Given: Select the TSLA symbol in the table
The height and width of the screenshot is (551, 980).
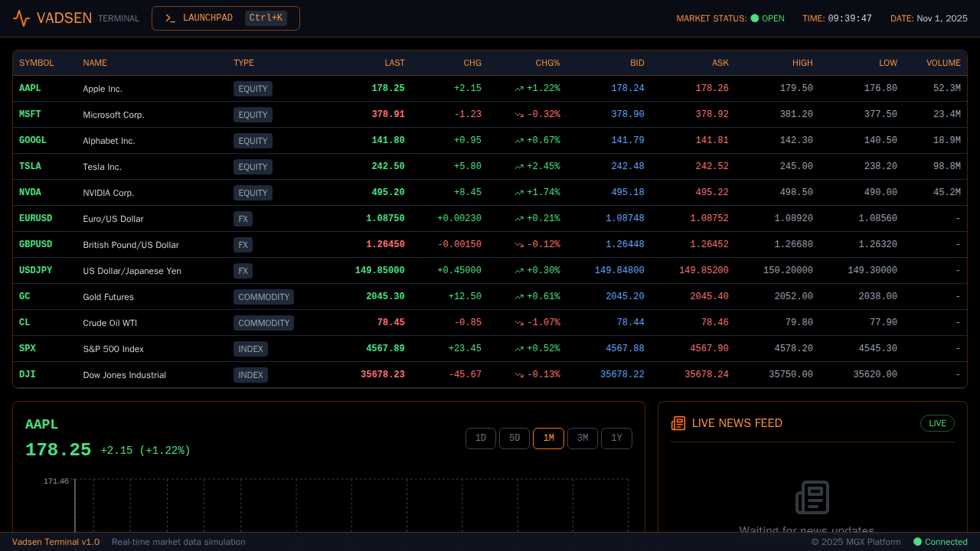Looking at the screenshot, I should [30, 166].
